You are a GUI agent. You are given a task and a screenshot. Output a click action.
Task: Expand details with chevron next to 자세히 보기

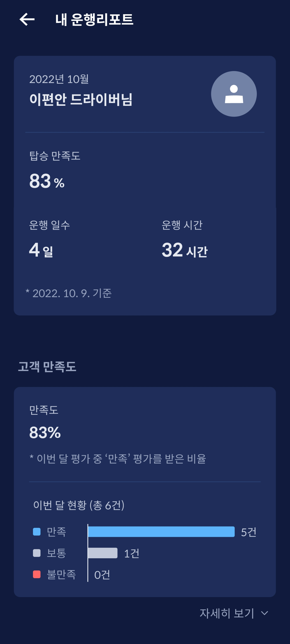click(264, 613)
